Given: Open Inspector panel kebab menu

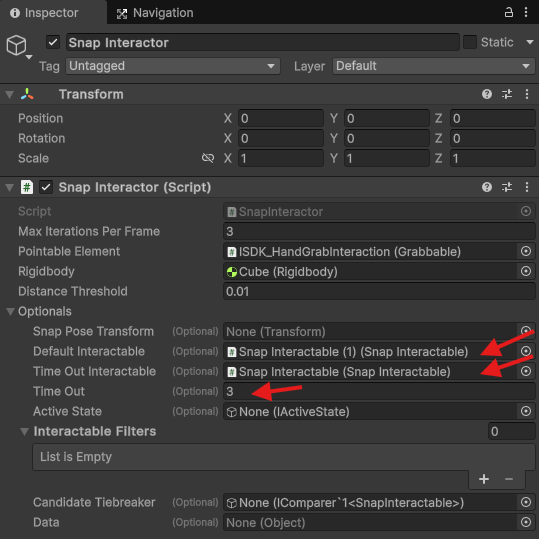Looking at the screenshot, I should pos(526,12).
